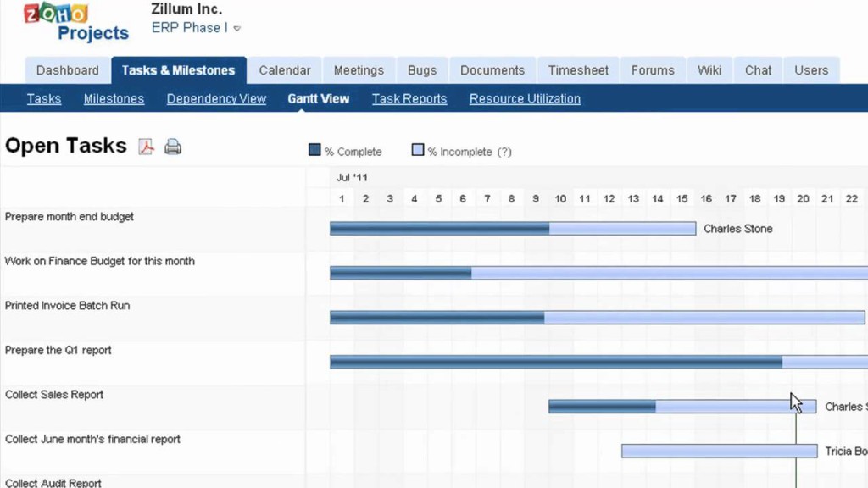Viewport: 868px width, 488px height.
Task: Click the Jul '11 month header
Action: point(352,177)
